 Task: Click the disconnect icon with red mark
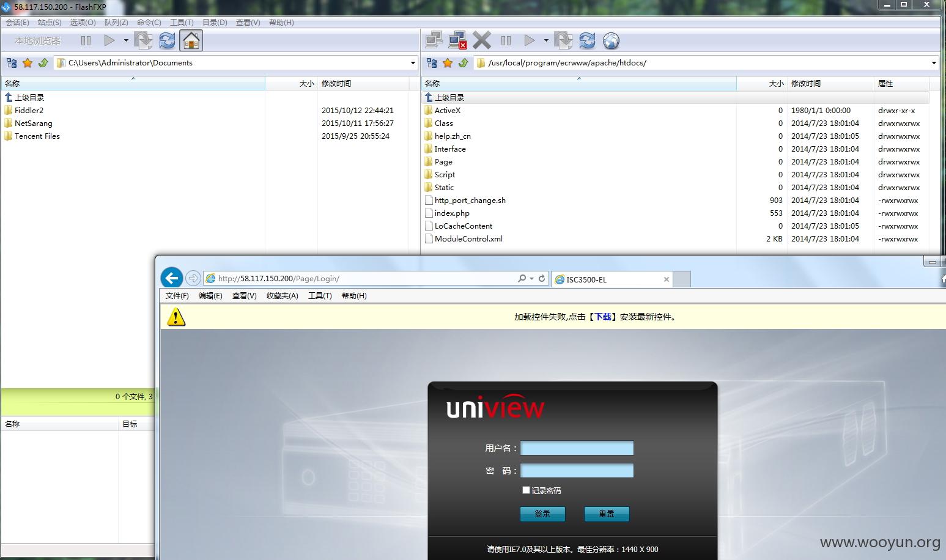pos(457,40)
